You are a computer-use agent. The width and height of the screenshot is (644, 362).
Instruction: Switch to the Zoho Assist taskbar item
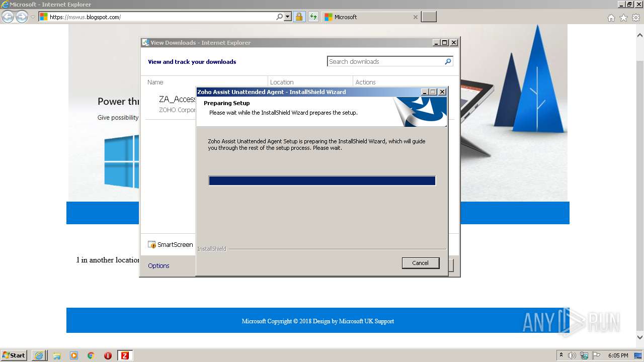click(x=125, y=355)
